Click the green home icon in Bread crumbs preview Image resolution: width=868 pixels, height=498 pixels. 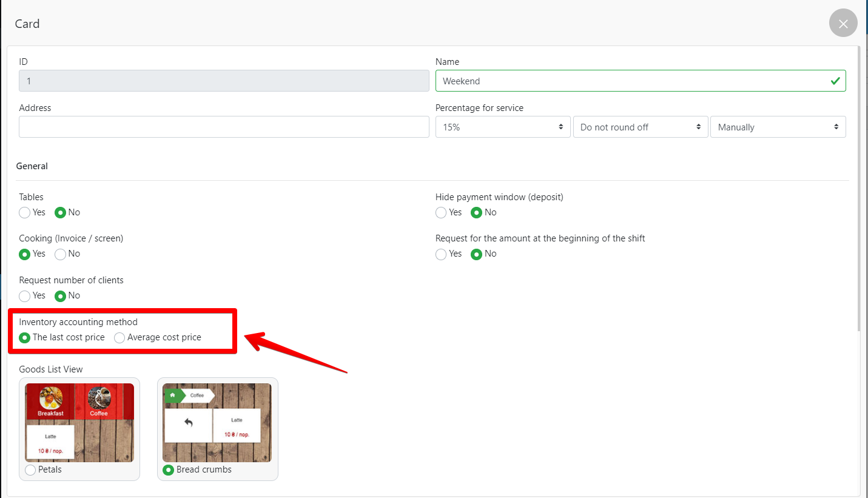pos(172,395)
